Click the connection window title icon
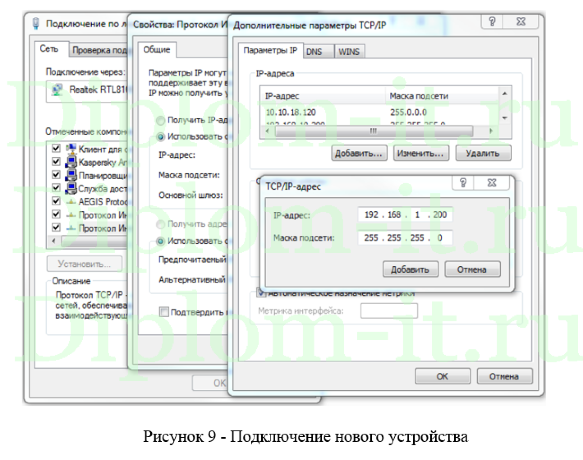The height and width of the screenshot is (460, 583). [36, 23]
